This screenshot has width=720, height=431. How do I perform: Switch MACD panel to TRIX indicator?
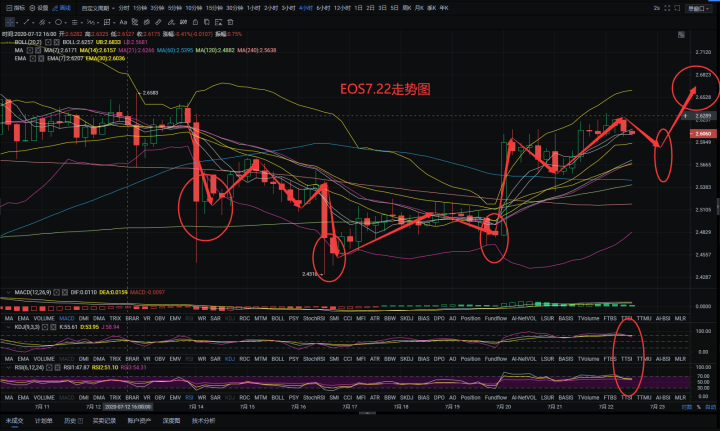click(115, 318)
